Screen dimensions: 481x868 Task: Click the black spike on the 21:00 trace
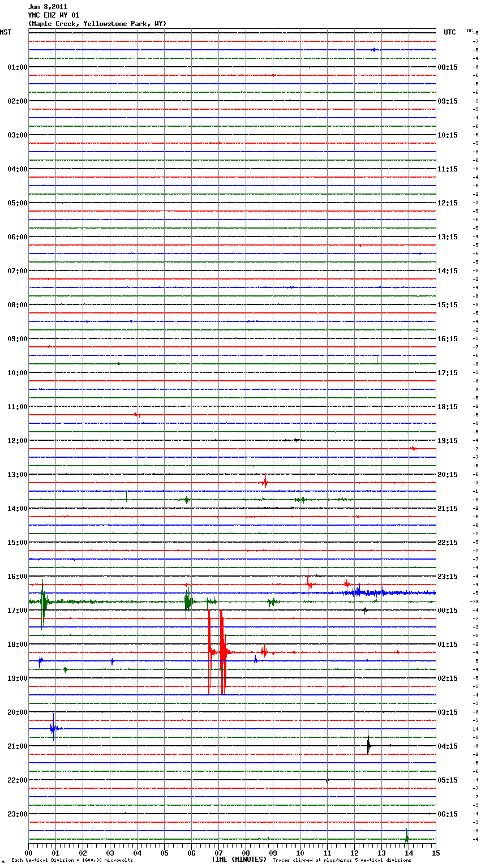(368, 742)
